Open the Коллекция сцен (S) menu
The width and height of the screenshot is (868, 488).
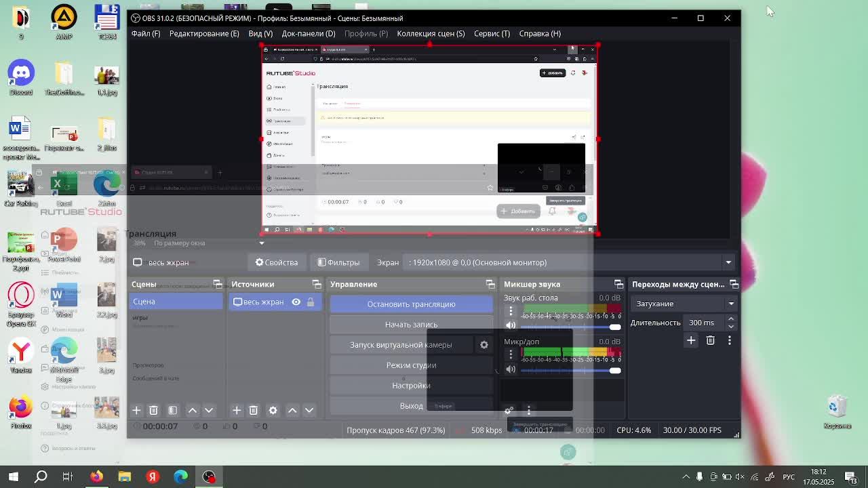(431, 33)
